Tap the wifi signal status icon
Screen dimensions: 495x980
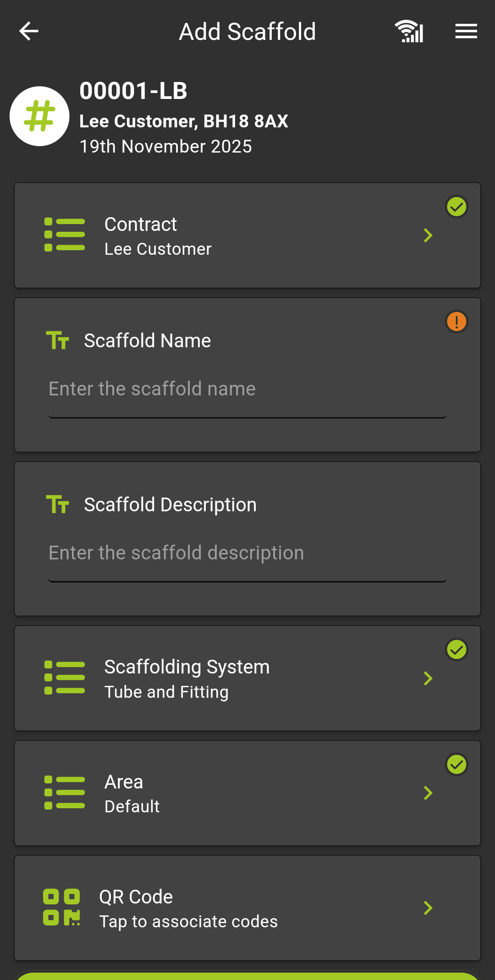409,31
